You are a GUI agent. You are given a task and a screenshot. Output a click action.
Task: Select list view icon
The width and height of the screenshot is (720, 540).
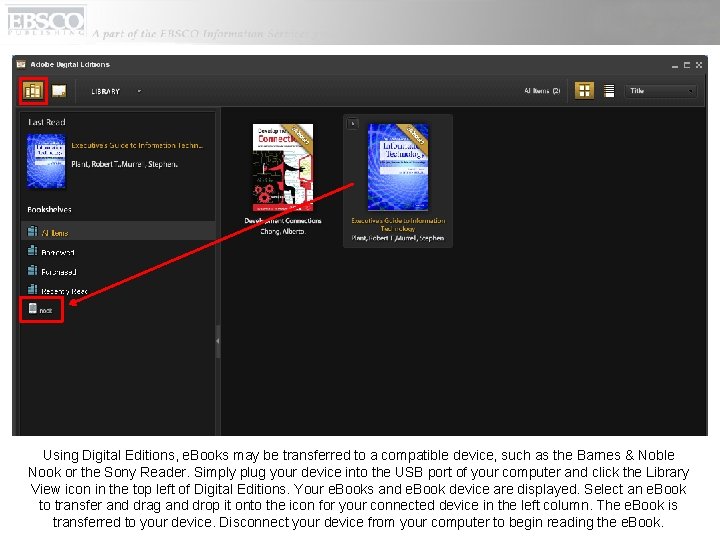[x=609, y=90]
